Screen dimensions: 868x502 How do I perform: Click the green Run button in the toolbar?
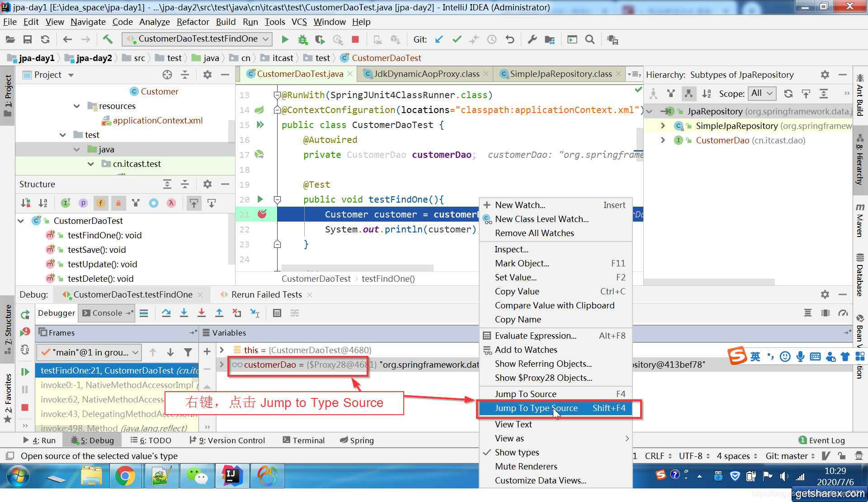coord(285,39)
